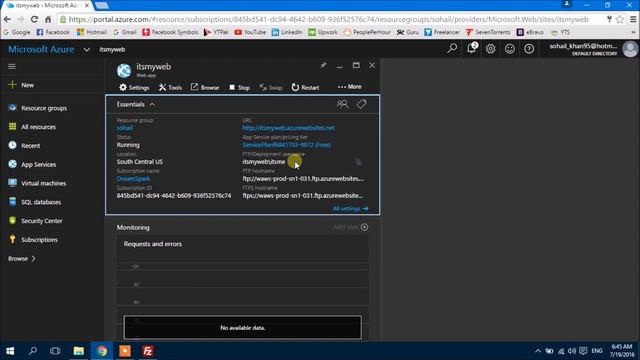Open App Services in the sidebar
Viewport: 640px width, 360px height.
coord(32,164)
